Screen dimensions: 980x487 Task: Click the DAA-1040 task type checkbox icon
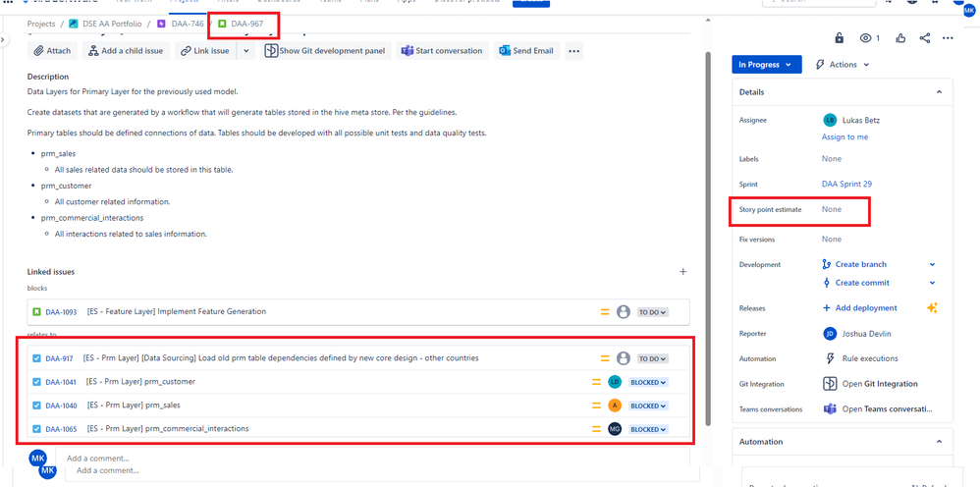(x=36, y=406)
